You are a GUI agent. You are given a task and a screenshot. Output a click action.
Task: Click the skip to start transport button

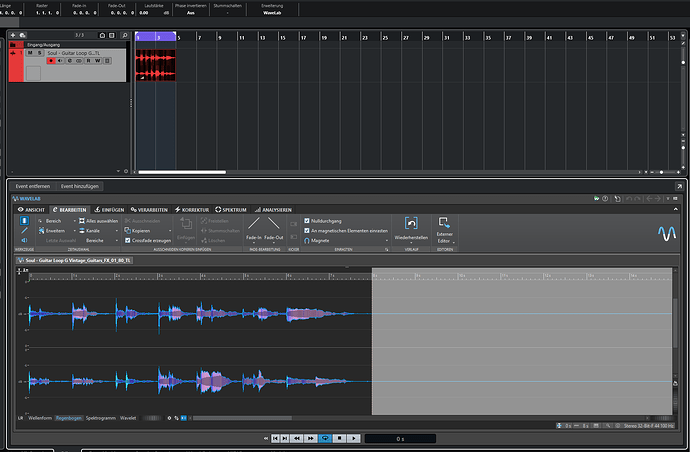click(275, 438)
